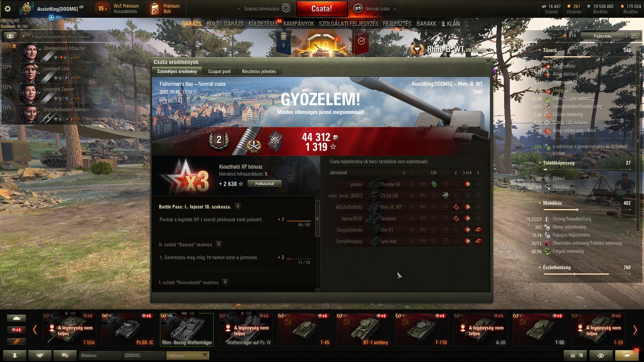Image resolution: width=644 pixels, height=362 pixels.
Task: Click the star icon next to Szakasz létrehozása
Action: coord(286,8)
